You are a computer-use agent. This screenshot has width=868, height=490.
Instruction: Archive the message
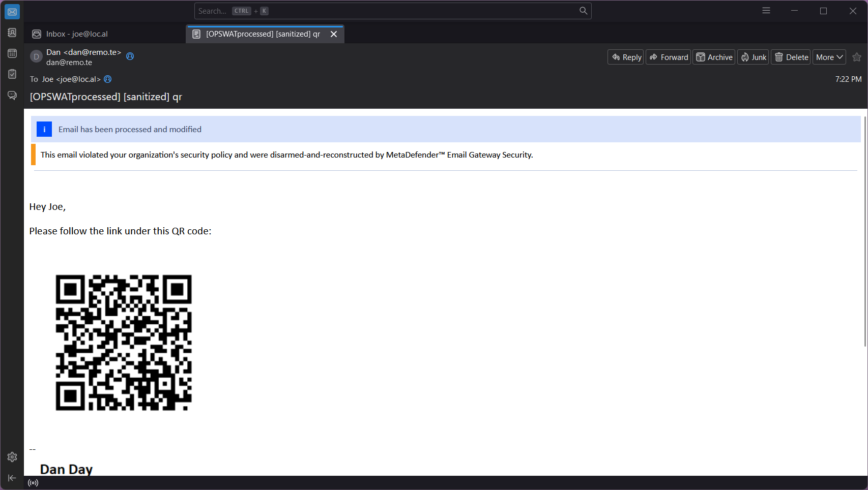[714, 57]
